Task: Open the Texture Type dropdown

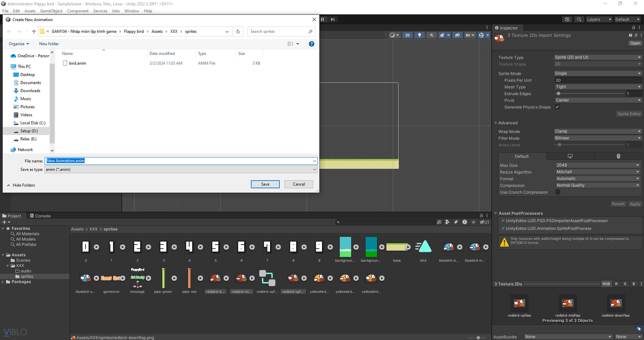Action: coord(598,57)
